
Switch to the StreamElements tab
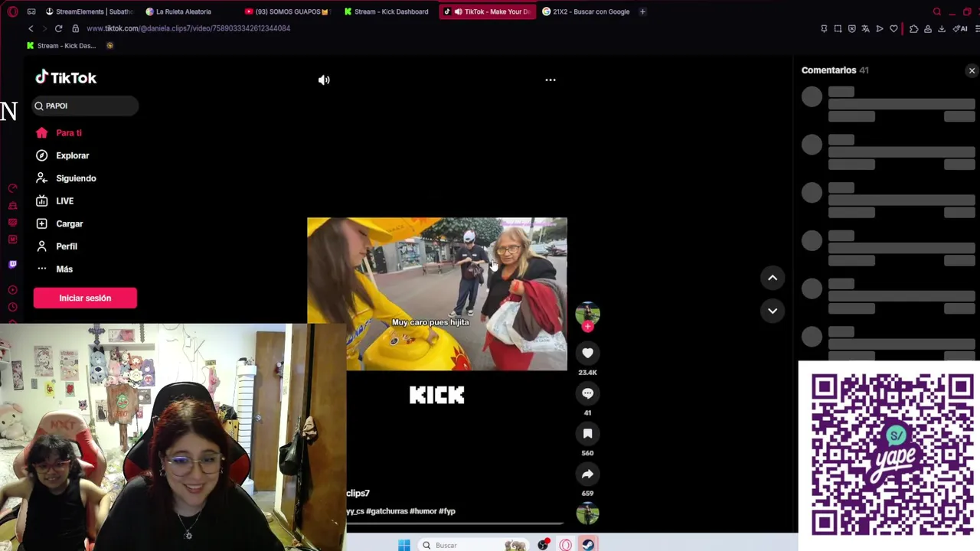pyautogui.click(x=89, y=11)
